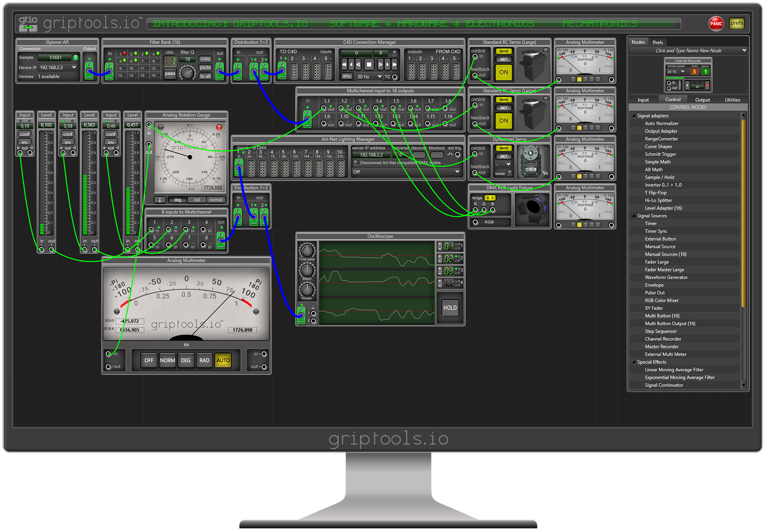The image size is (765, 532).
Task: Click the Oscilloscope Beam knob
Action: coord(306,269)
